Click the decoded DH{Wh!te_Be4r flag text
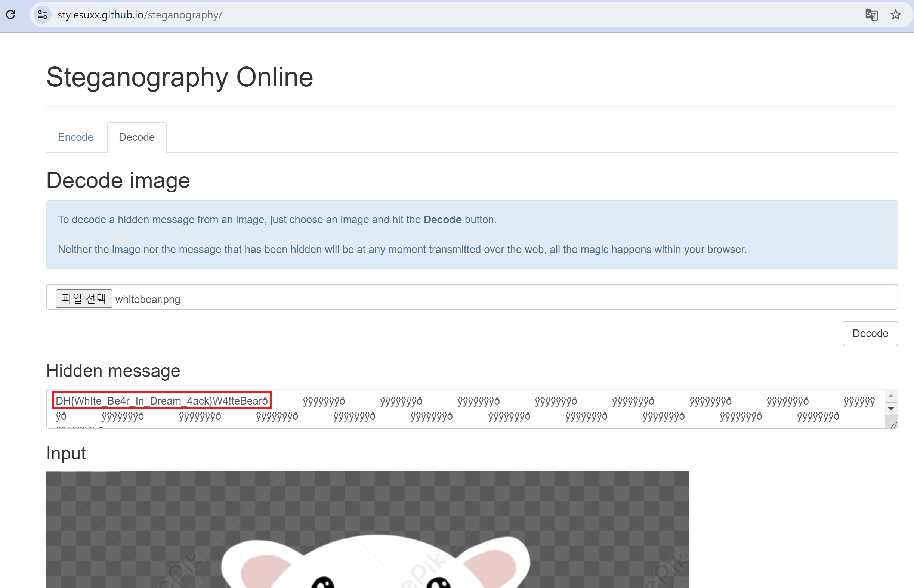The image size is (914, 588). pyautogui.click(x=161, y=400)
